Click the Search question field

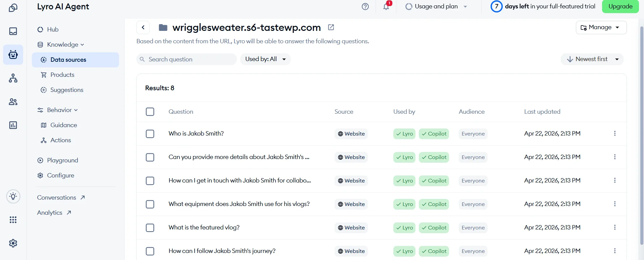tap(187, 59)
